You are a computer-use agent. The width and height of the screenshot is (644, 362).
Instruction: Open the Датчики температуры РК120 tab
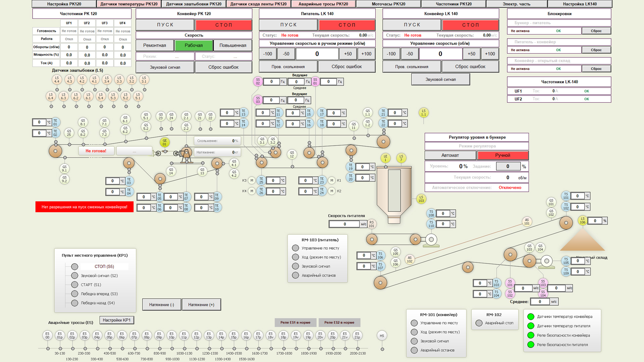pos(129,4)
